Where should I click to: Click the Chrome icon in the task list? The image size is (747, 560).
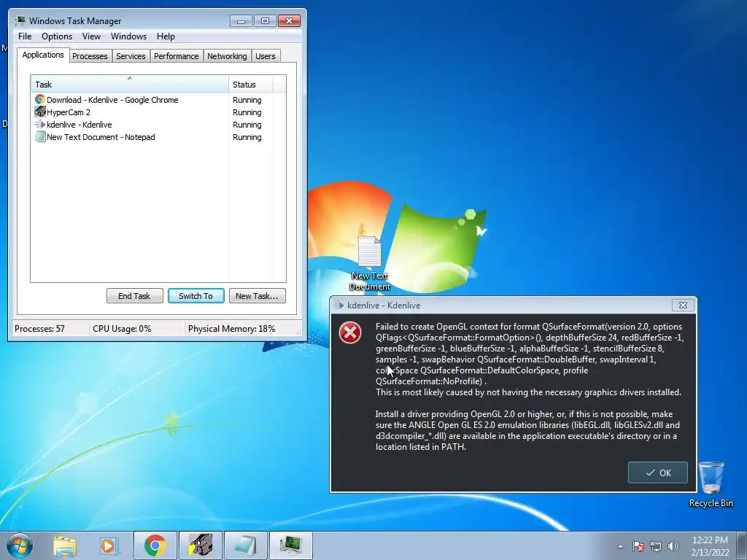click(x=40, y=99)
